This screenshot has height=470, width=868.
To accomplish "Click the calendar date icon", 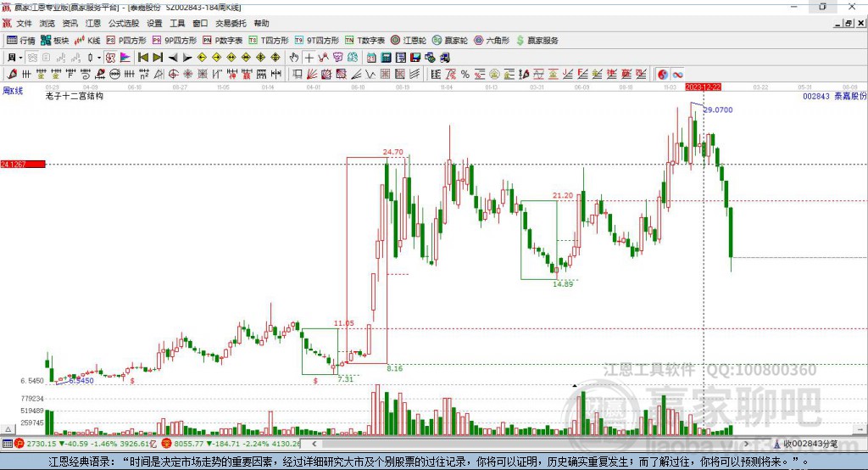I will 371,58.
